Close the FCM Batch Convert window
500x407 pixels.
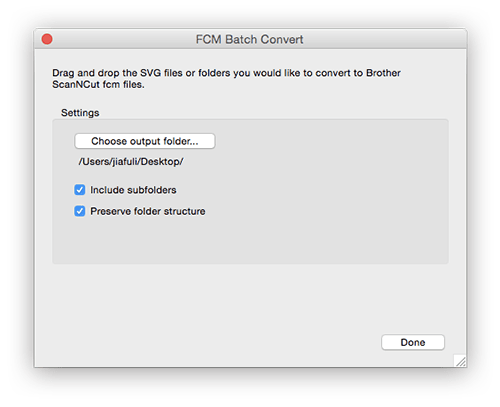click(x=47, y=39)
